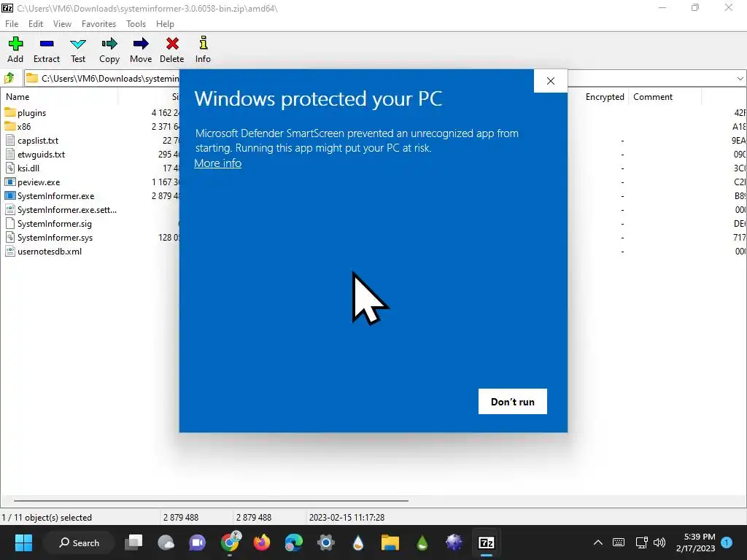Screen dimensions: 747x560
Task: Open the View menu
Action: pos(62,24)
